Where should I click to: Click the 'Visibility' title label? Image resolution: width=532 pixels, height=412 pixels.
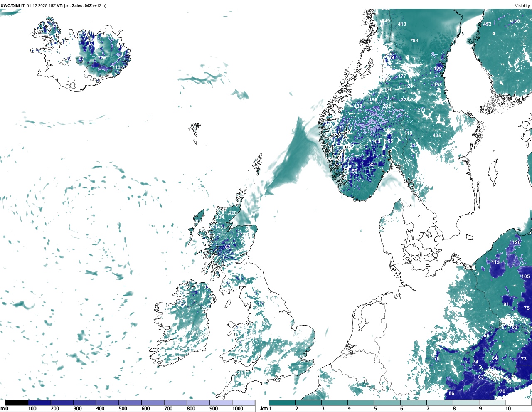point(522,5)
